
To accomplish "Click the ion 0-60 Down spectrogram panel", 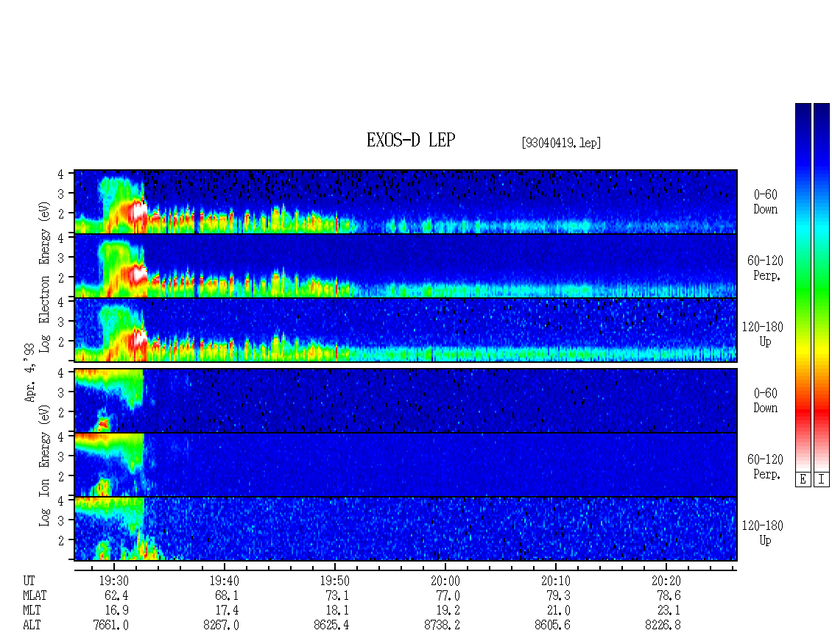I will click(406, 400).
